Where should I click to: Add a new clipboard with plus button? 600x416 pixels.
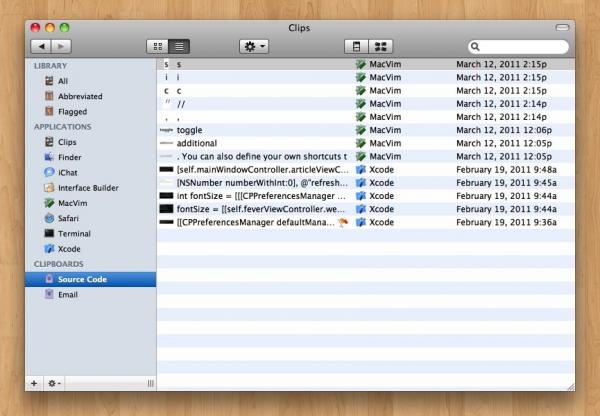[x=34, y=383]
